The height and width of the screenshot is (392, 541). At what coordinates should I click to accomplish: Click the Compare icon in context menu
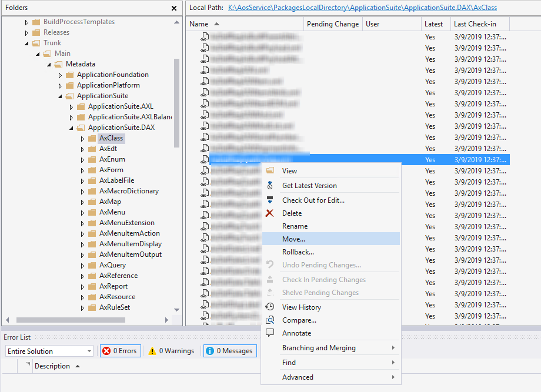(270, 320)
